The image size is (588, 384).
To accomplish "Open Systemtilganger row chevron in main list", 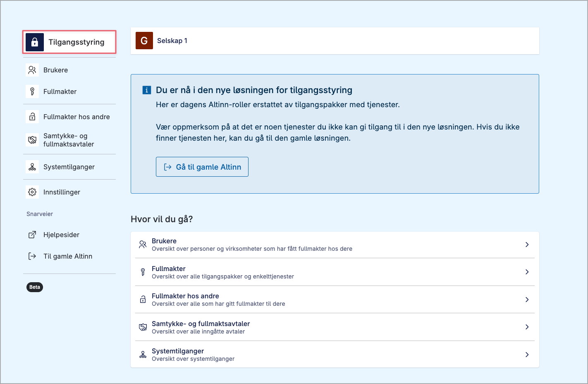I will [x=527, y=355].
